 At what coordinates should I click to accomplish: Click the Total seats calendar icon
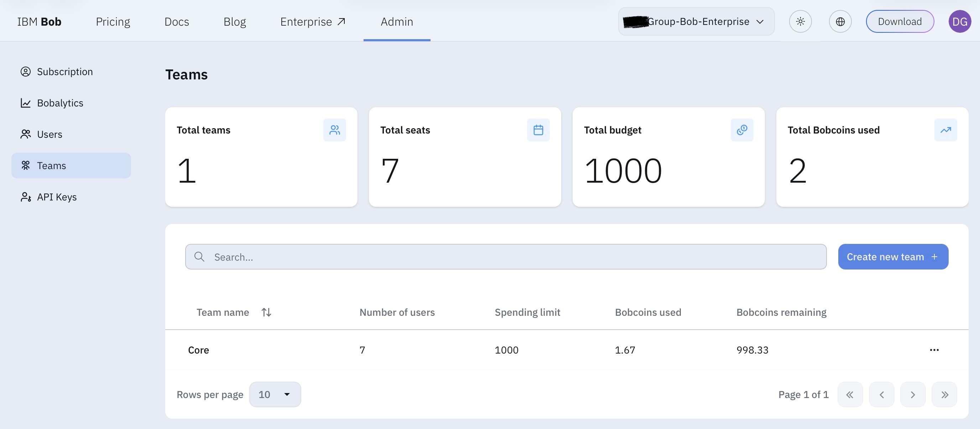tap(538, 130)
